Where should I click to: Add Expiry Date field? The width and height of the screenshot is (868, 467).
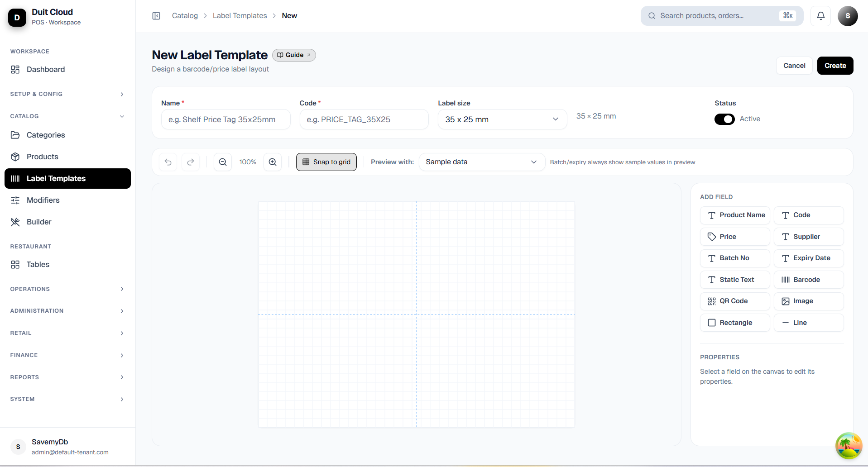(x=809, y=258)
